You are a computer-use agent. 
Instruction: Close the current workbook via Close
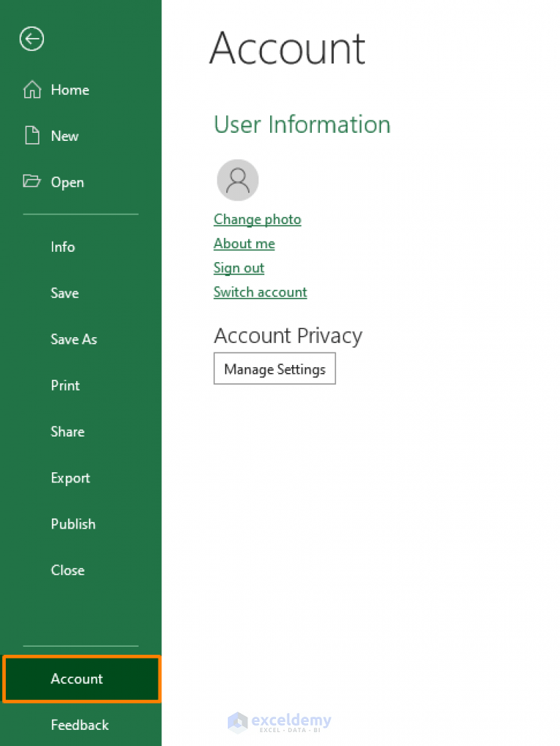(x=67, y=570)
